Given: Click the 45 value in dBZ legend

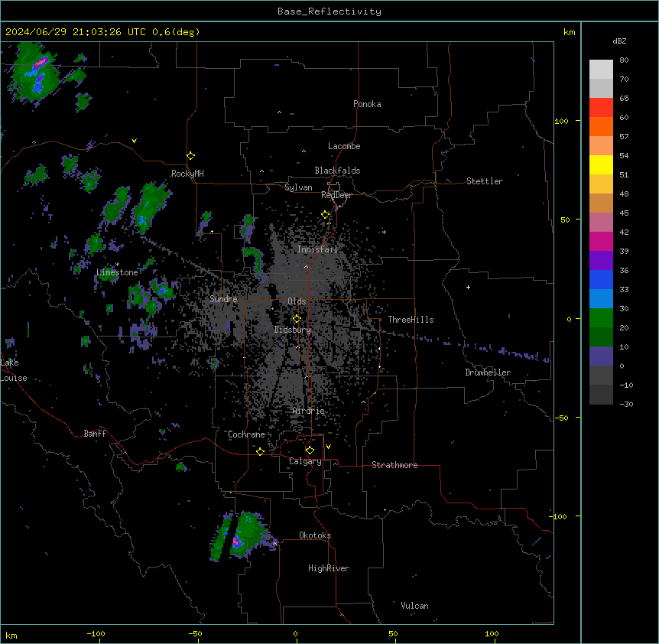Looking at the screenshot, I should pos(624,213).
